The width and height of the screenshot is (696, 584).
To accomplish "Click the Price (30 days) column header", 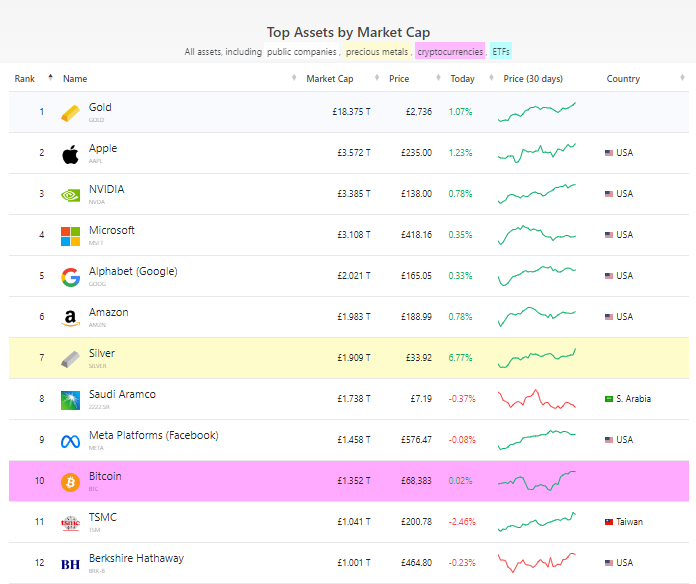I will tap(533, 79).
